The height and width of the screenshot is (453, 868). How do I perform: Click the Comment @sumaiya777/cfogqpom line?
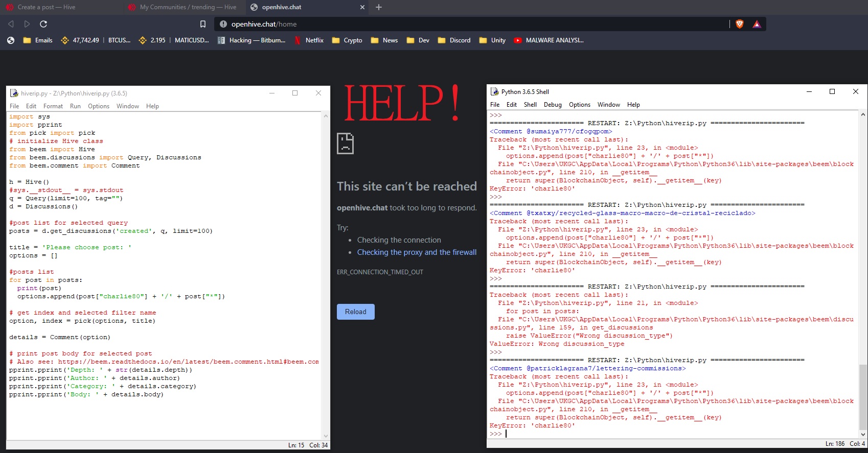pos(551,131)
